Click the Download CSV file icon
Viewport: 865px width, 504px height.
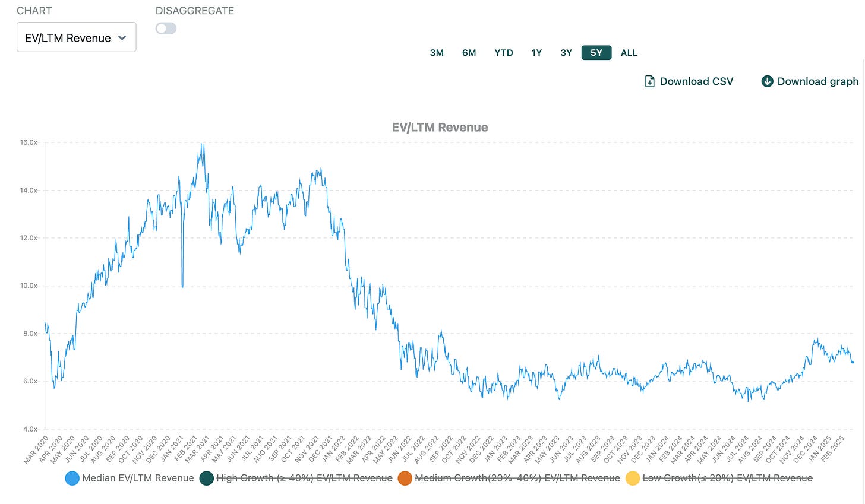click(650, 81)
